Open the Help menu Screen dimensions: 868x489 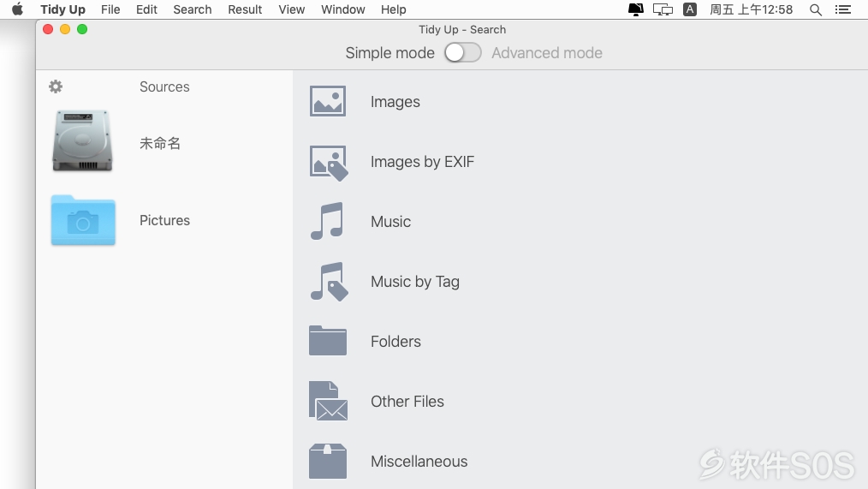[393, 9]
